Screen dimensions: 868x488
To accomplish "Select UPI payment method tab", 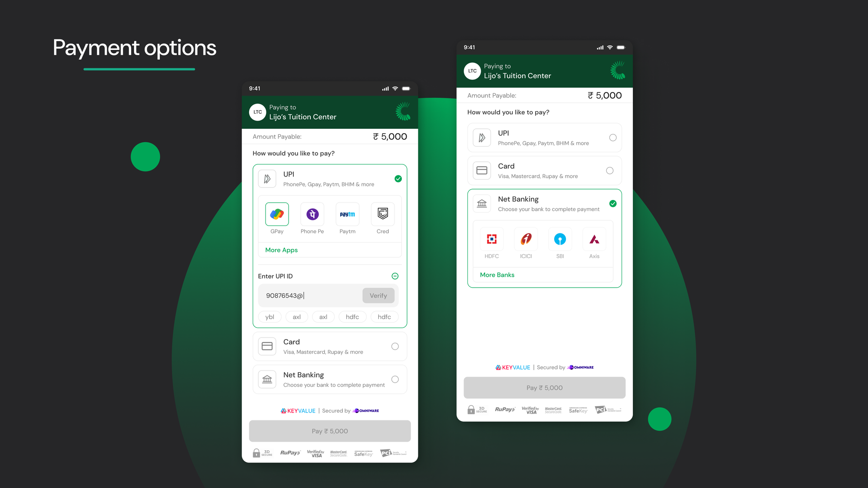I will (544, 137).
